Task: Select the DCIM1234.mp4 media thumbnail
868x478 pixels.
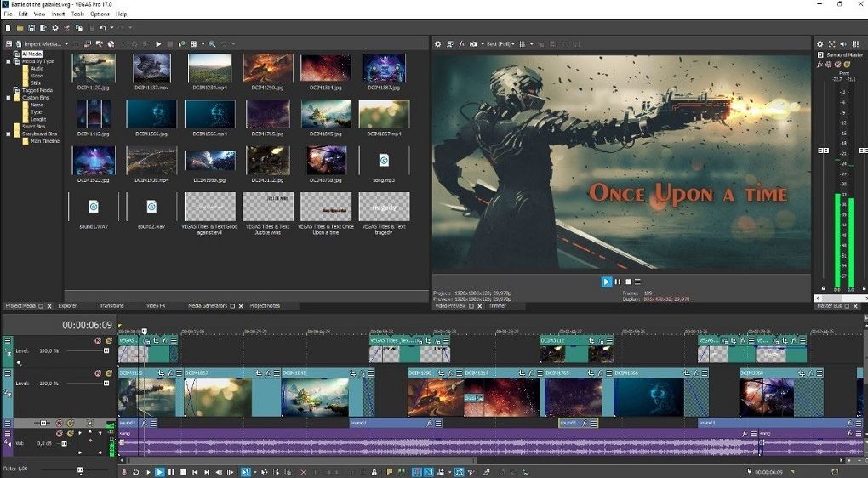Action: [x=209, y=69]
